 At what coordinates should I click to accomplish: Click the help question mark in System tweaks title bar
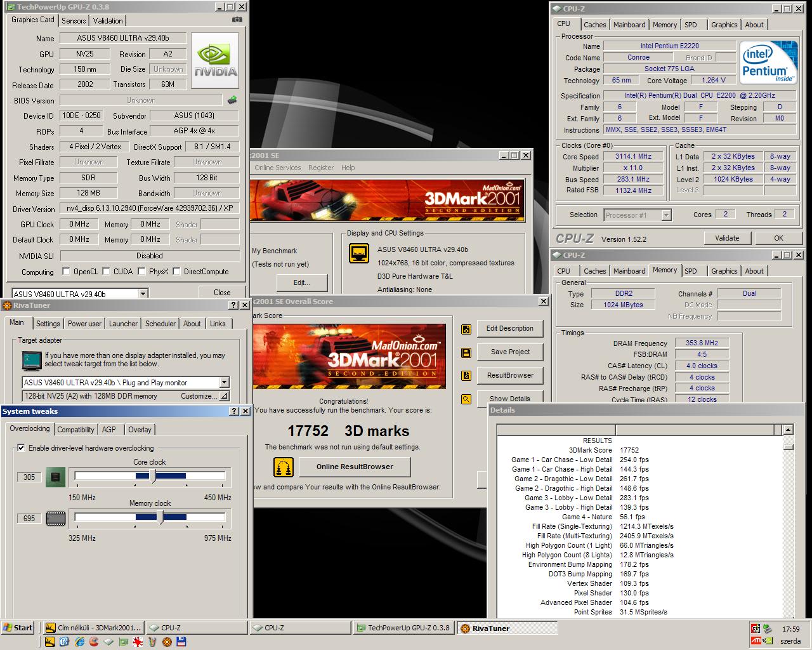tap(233, 411)
